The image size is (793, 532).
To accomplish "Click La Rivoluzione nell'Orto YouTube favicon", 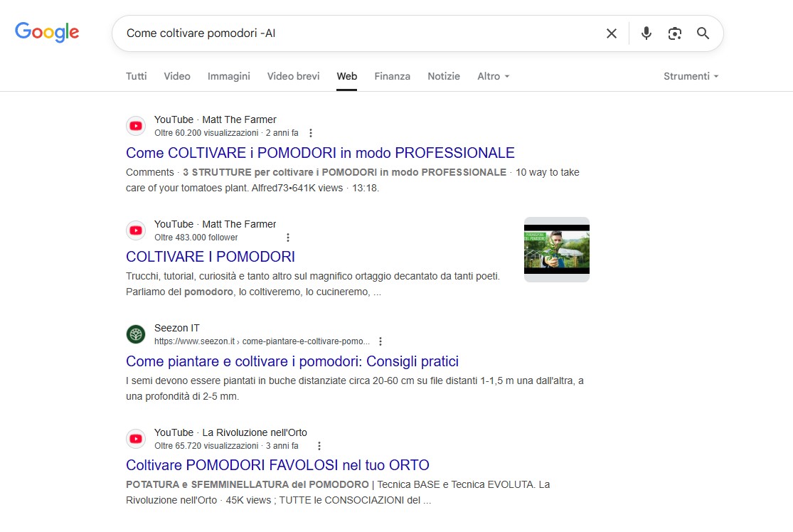I will click(136, 439).
